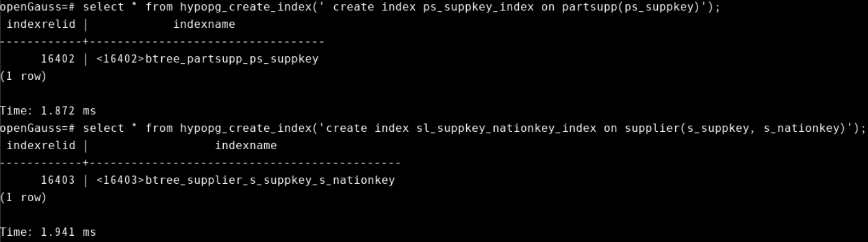Viewport: 868px width, 242px height.
Task: Click <16403>btree_supplier_s_suppkey_s_nationkey index name
Action: (246, 180)
